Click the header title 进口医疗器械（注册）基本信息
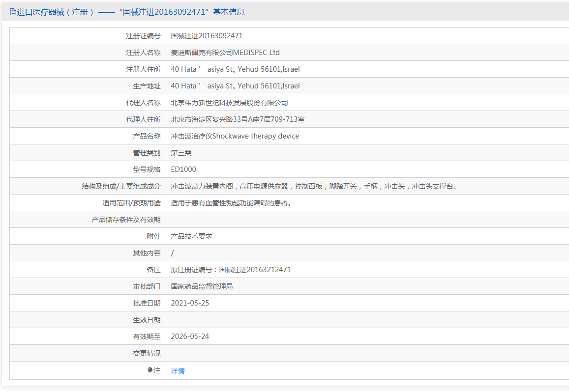 tap(131, 12)
